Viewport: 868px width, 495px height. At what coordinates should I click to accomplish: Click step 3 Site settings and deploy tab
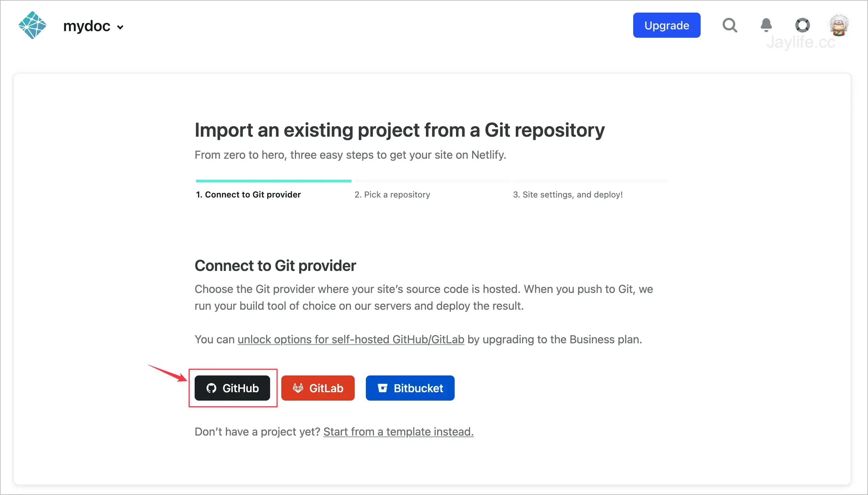(567, 194)
